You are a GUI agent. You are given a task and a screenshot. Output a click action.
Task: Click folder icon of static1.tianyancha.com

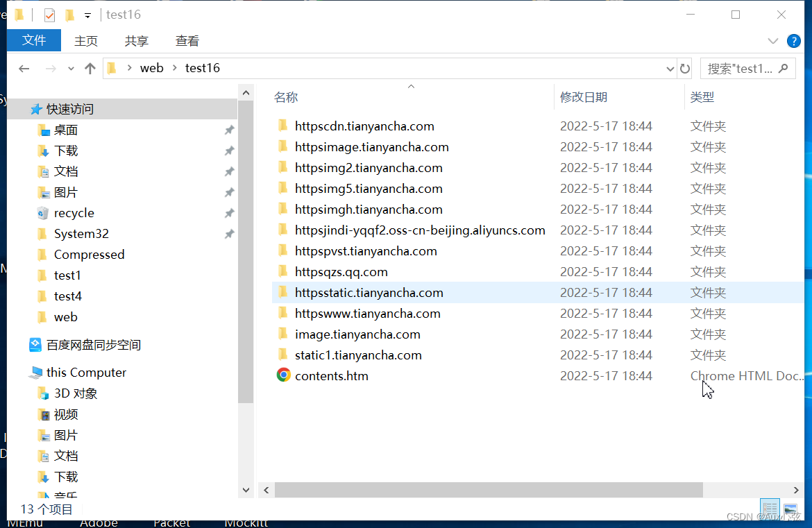[282, 355]
